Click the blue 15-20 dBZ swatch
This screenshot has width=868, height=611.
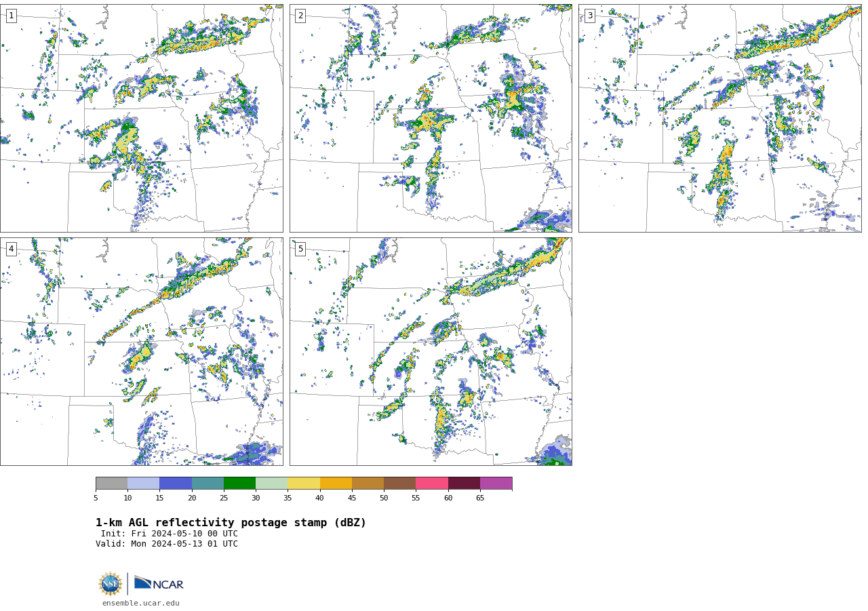(176, 484)
